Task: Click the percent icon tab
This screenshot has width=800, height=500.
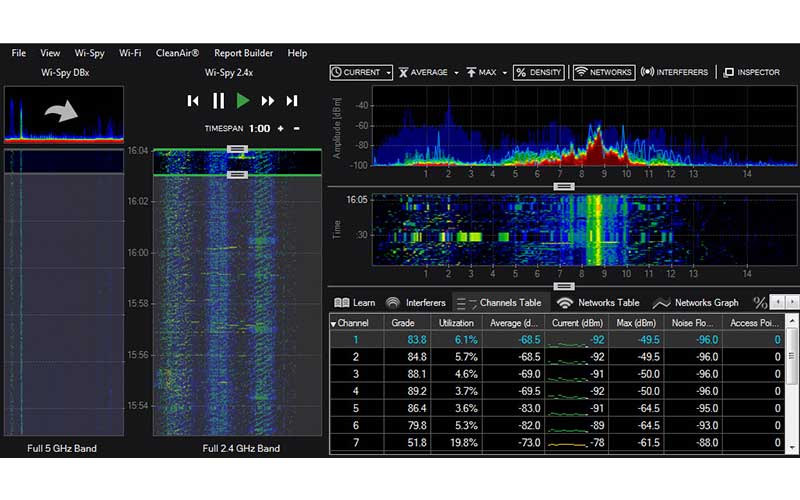Action: (760, 303)
